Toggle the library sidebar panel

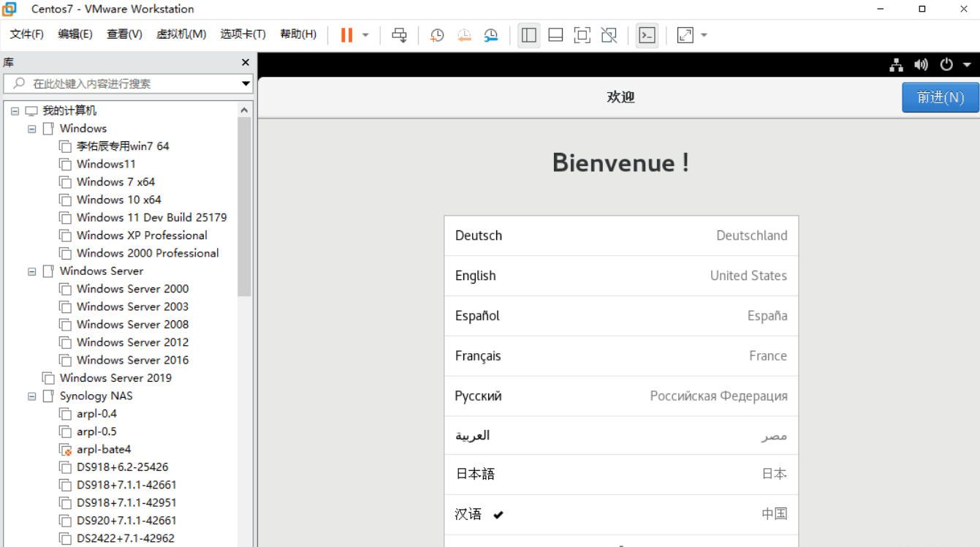(529, 34)
